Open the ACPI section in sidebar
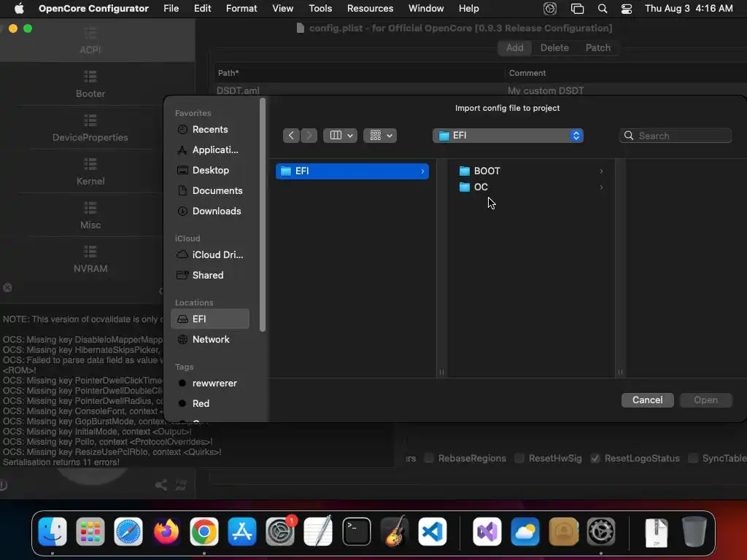The image size is (747, 560). coord(90,41)
